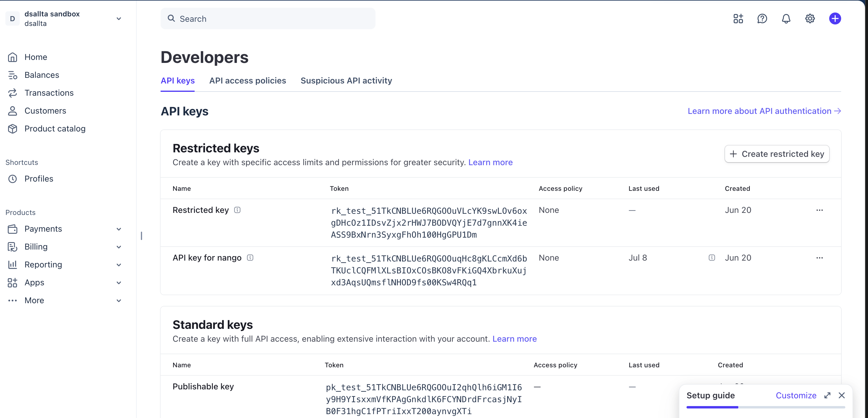This screenshot has width=868, height=418.
Task: Open actions menu for API key for nango
Action: (x=819, y=258)
